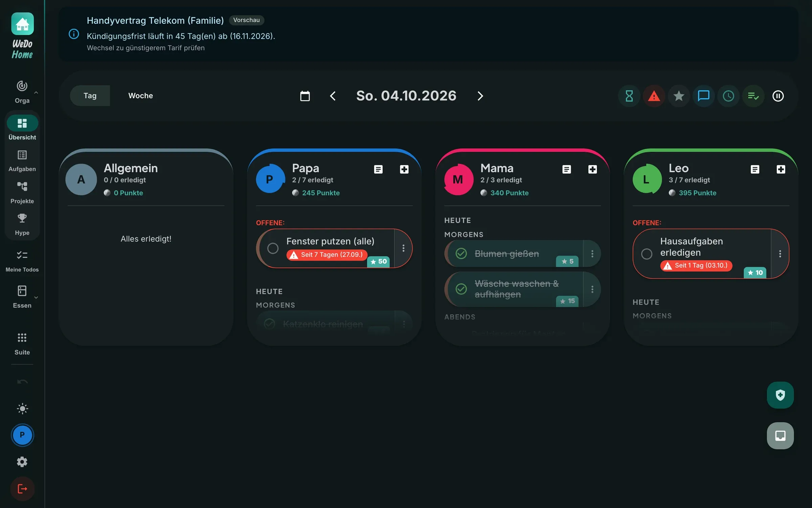Image resolution: width=812 pixels, height=508 pixels.
Task: Toggle the clock time filter
Action: (x=728, y=96)
